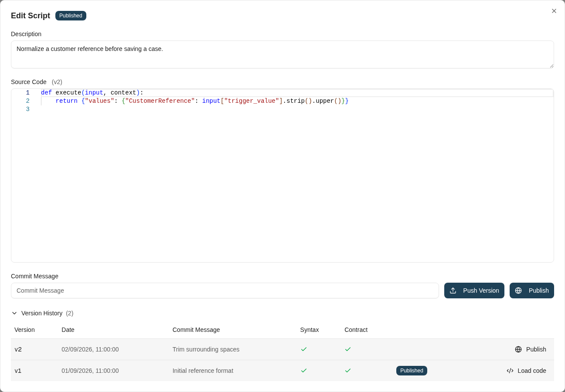Viewport: 565px width, 392px height.
Task: Click the date 01/09/2026, 11:00:00
Action: [x=90, y=371]
